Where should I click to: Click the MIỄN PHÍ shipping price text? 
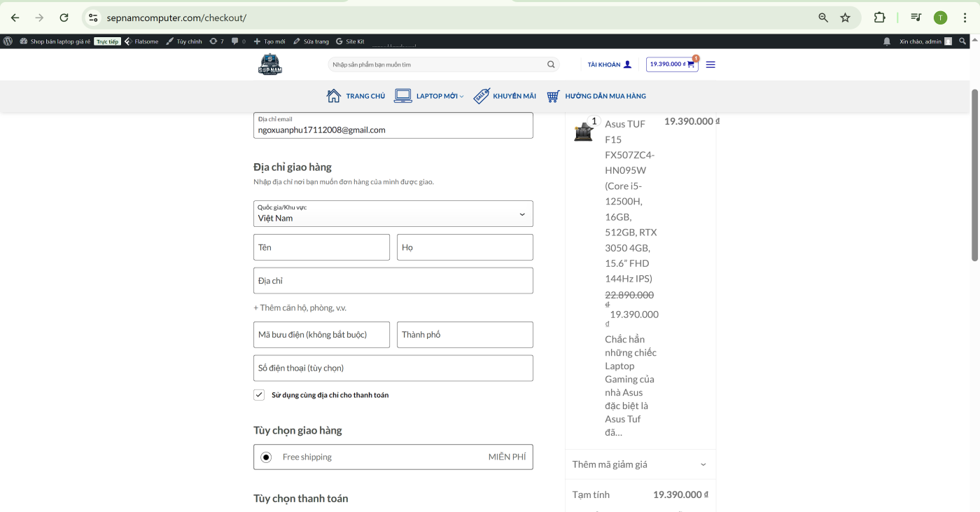507,457
